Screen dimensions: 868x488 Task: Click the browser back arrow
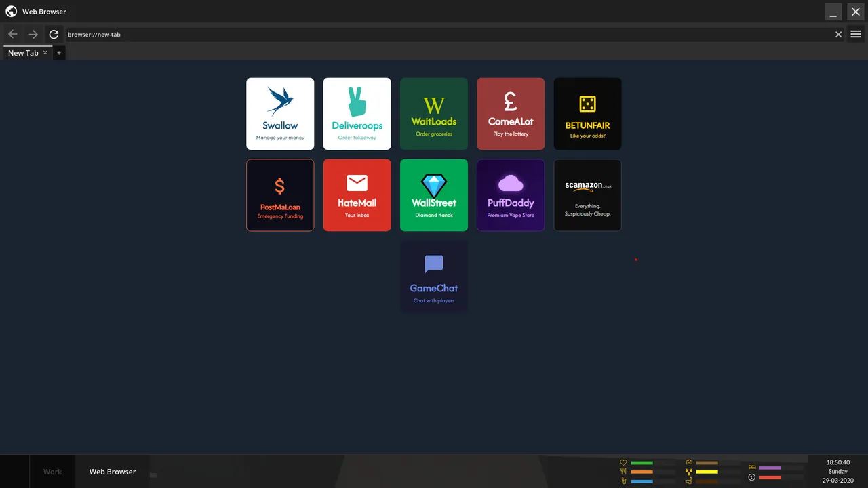point(13,34)
